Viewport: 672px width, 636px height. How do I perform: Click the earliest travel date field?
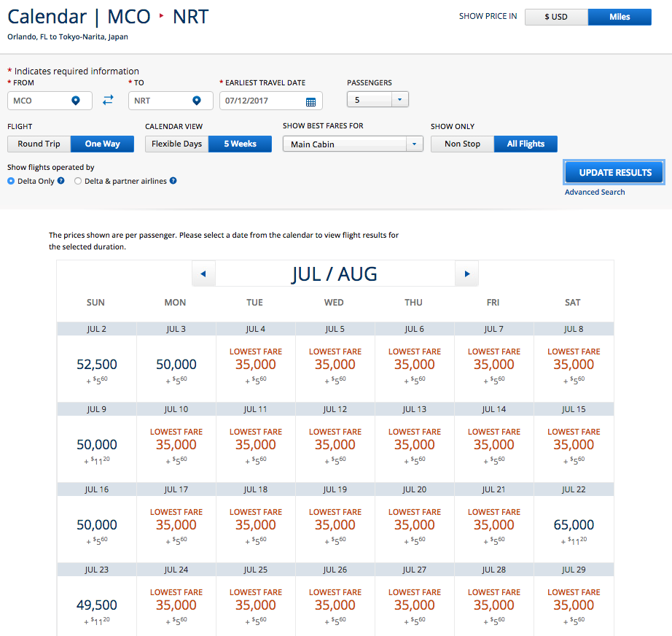tap(262, 101)
